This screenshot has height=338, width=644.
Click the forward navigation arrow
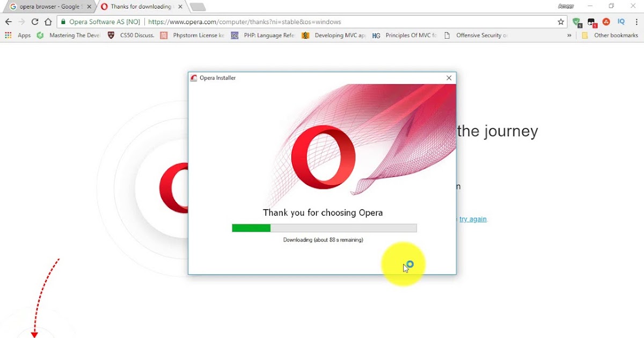[x=21, y=22]
